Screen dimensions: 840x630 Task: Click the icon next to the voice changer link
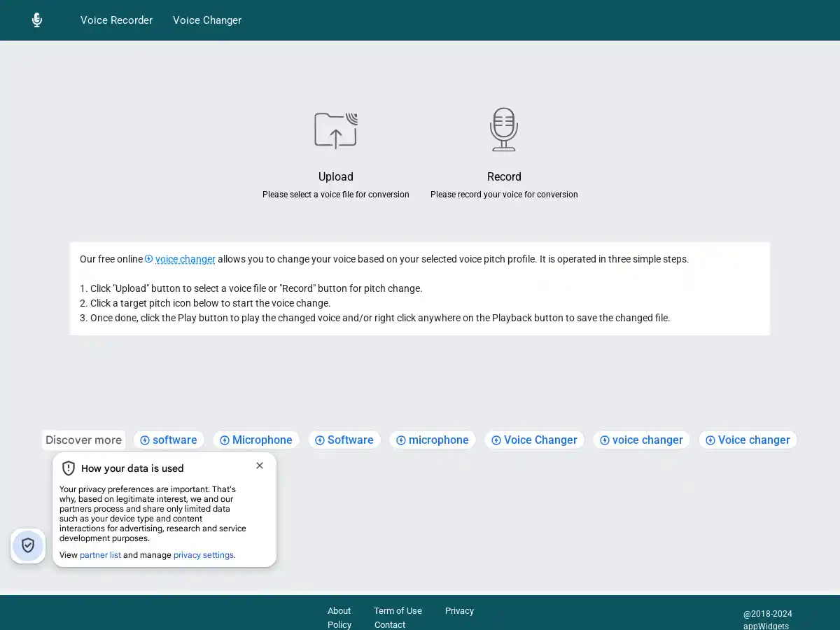coord(148,258)
